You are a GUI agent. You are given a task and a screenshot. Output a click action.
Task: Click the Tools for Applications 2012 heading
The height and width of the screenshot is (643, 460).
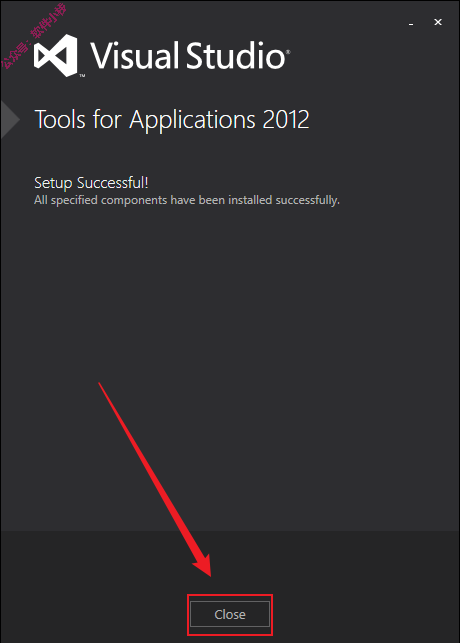pos(171,120)
